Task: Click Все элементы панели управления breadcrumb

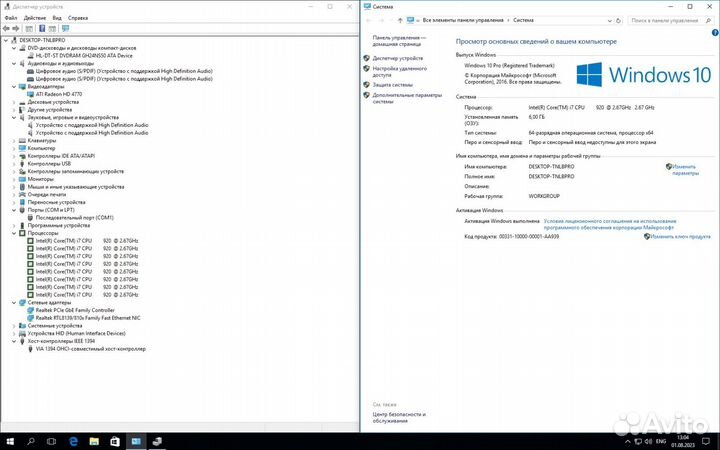Action: [463, 20]
